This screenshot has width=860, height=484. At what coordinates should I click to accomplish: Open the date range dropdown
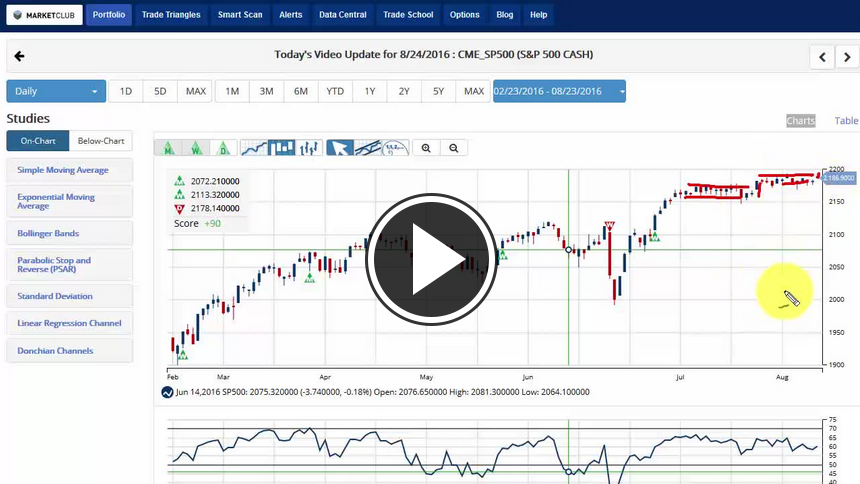coord(558,91)
